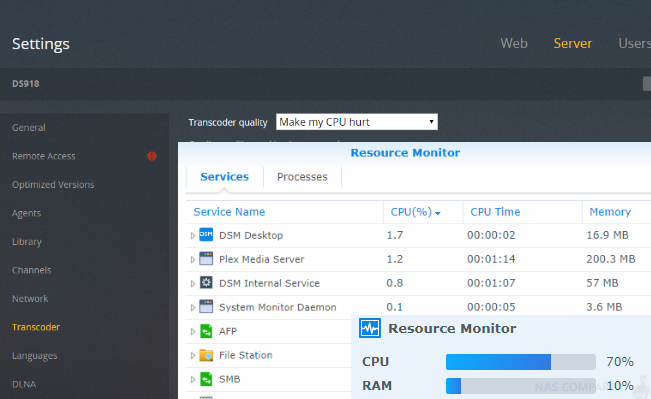Open the Web settings tab
Viewport: 651px width, 399px height.
514,43
